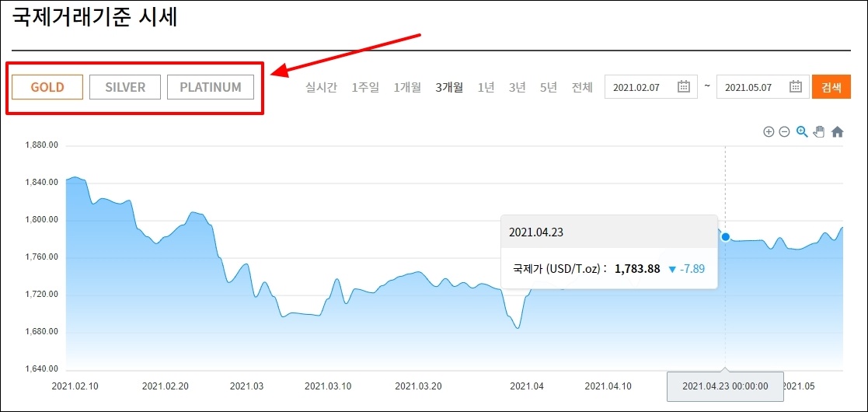
Task: Click the x-axis label 2021.04.10
Action: pos(608,386)
